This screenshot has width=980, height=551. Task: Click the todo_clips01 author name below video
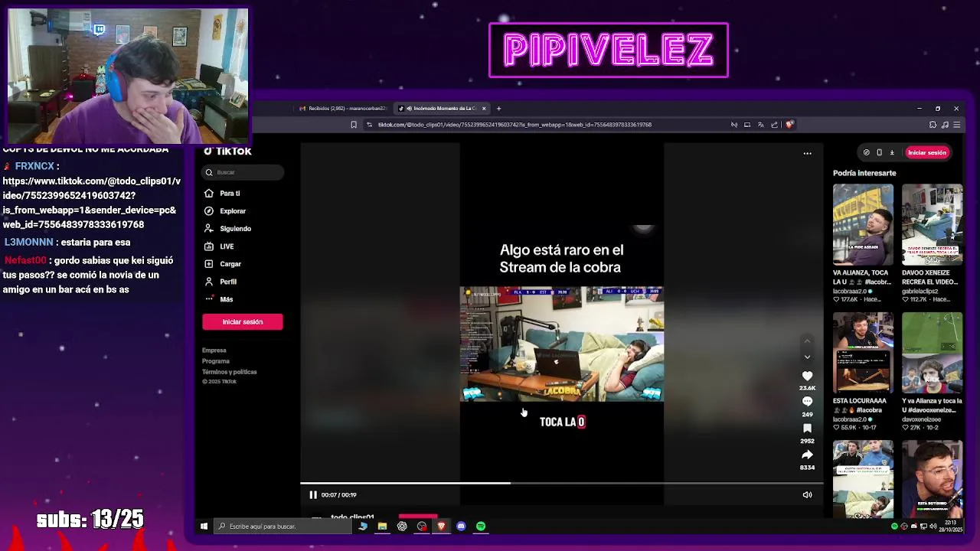tap(352, 517)
